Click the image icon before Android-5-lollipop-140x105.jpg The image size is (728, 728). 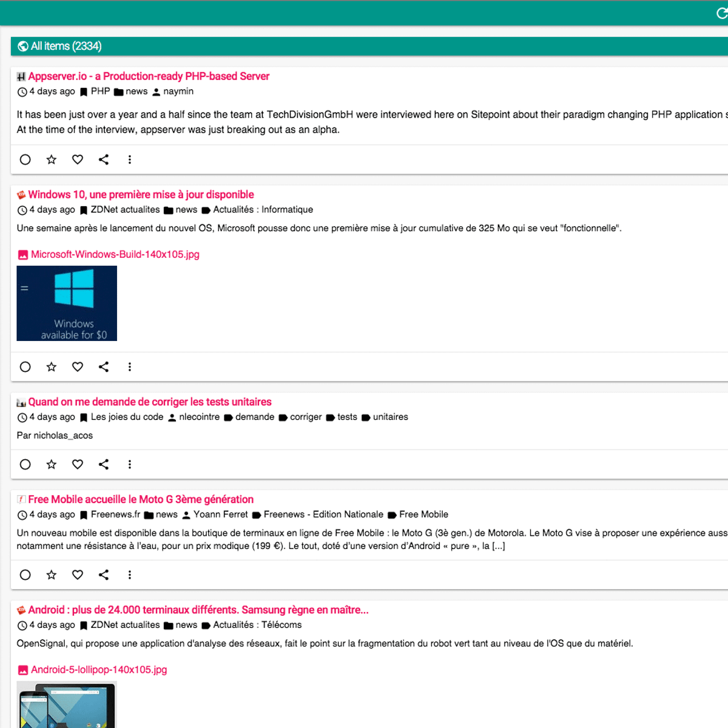tap(22, 670)
